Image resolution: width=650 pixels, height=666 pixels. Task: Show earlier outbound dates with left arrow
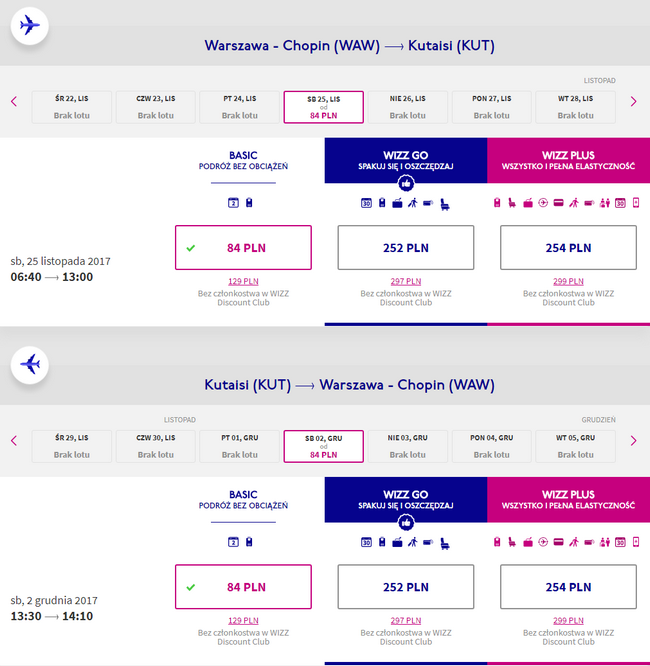click(14, 101)
